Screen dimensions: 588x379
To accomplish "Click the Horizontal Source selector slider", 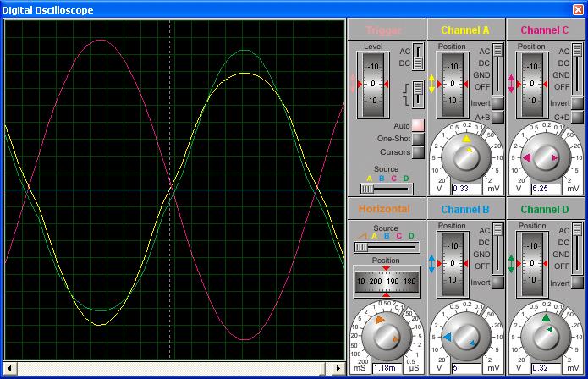I will coord(387,247).
